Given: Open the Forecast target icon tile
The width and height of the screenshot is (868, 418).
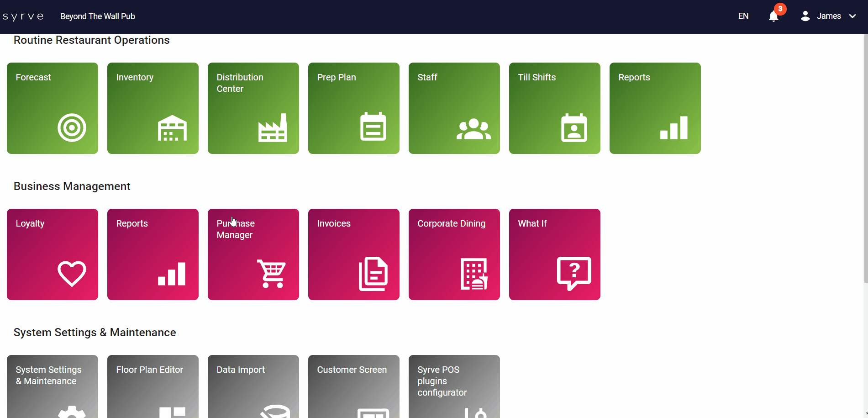Looking at the screenshot, I should [x=72, y=128].
